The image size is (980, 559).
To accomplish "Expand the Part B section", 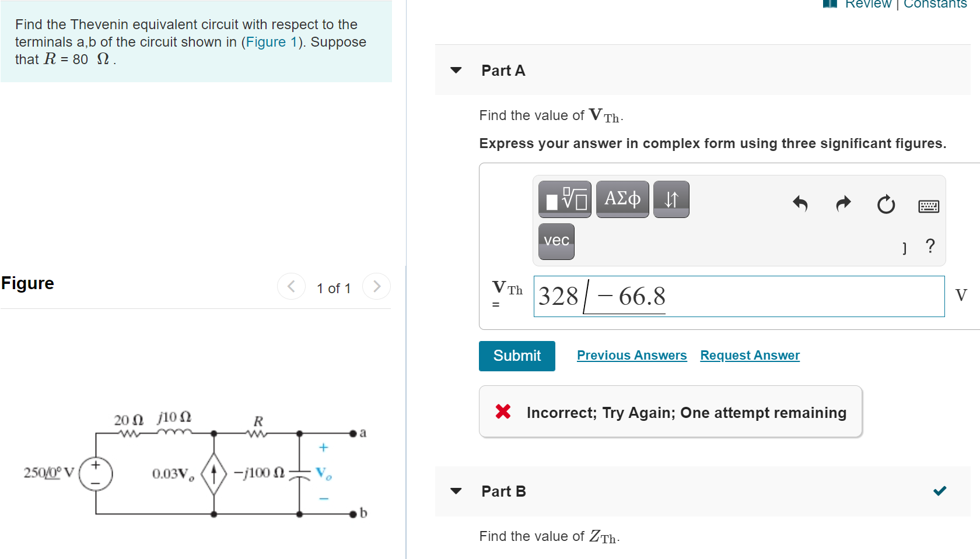I will point(456,491).
